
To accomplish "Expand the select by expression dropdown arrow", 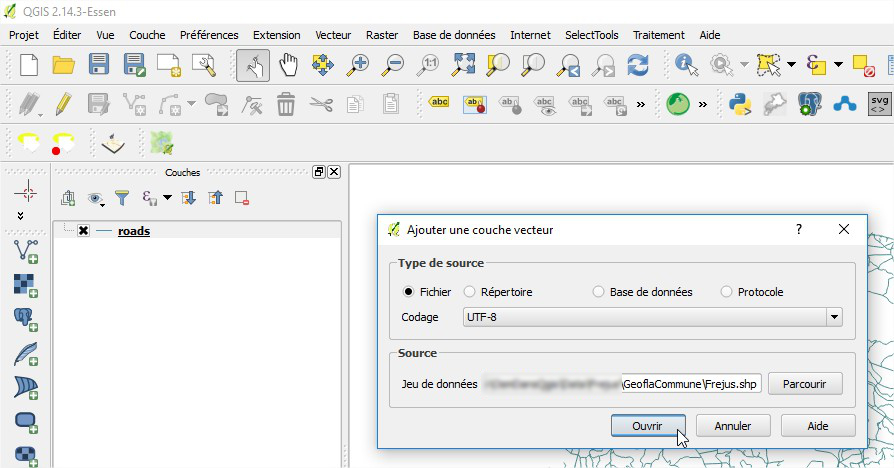I will [838, 64].
